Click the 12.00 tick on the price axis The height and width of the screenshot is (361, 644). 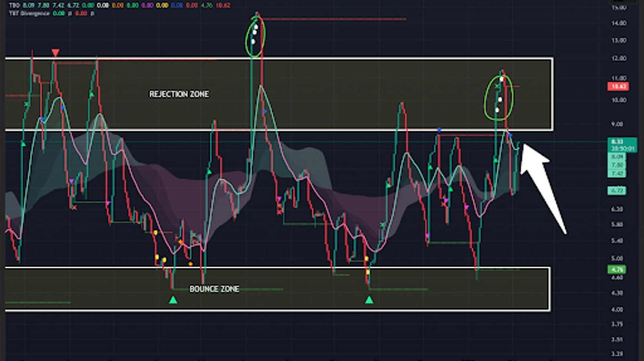coord(619,58)
